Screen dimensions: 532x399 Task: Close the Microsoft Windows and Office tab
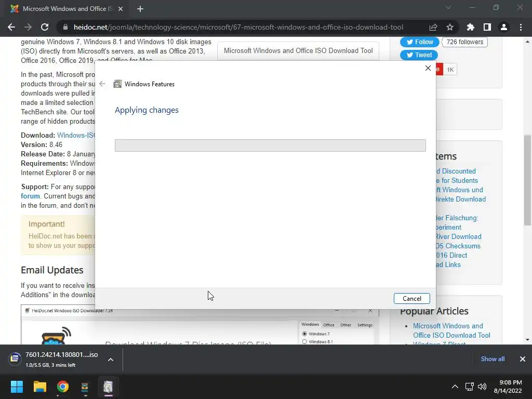click(x=121, y=9)
